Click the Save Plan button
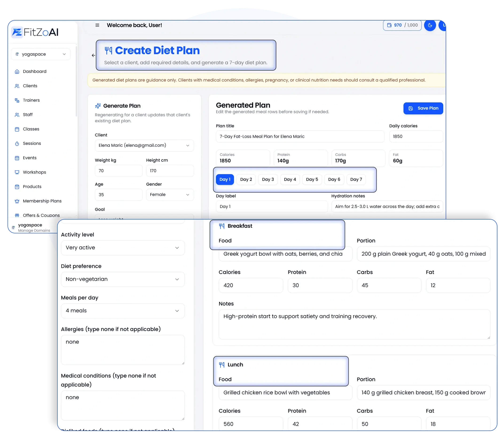The height and width of the screenshot is (439, 504). [423, 108]
